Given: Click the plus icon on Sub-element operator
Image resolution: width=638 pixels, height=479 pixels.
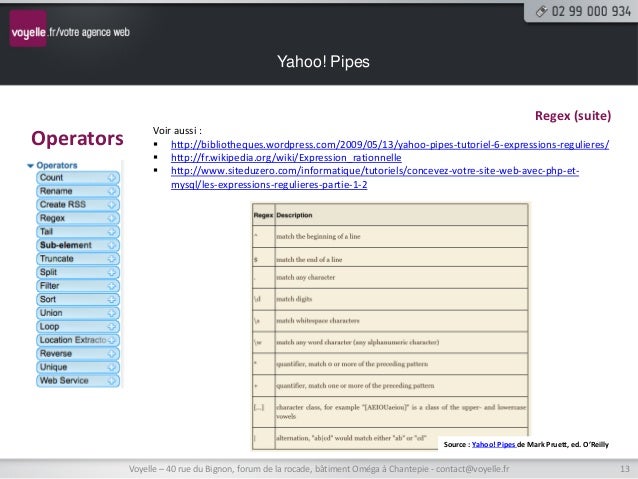Looking at the screenshot, I should [112, 245].
